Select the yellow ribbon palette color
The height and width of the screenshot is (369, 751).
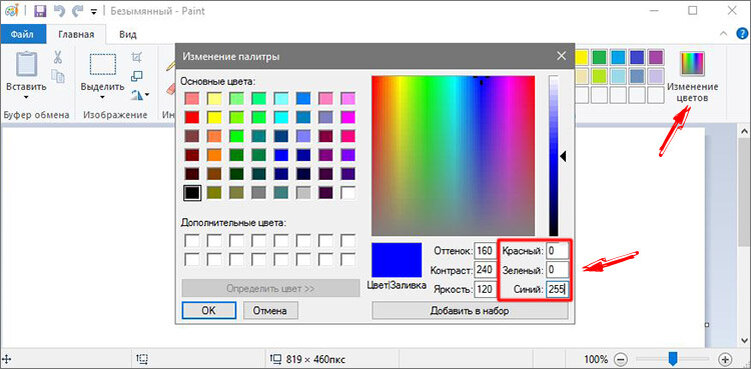[581, 57]
